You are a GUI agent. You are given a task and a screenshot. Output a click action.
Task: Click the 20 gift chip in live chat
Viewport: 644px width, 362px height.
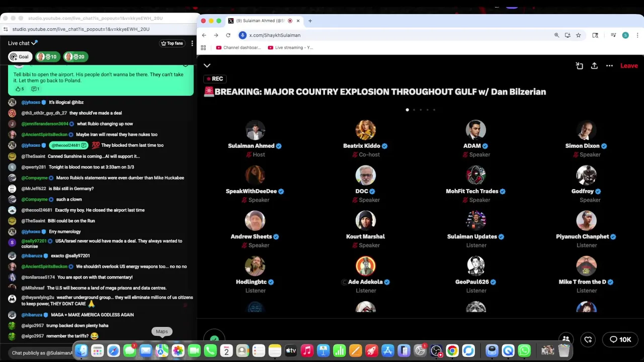point(74,57)
